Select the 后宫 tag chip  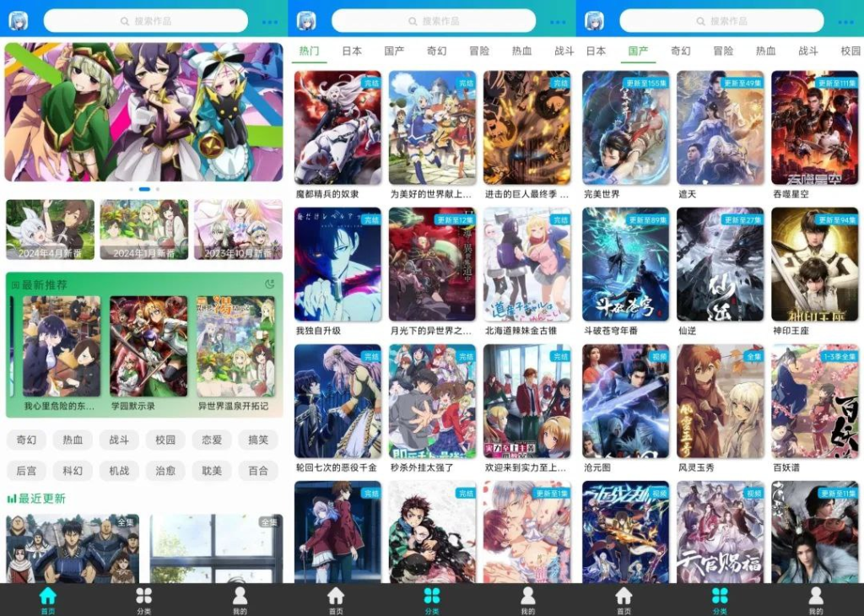[26, 471]
